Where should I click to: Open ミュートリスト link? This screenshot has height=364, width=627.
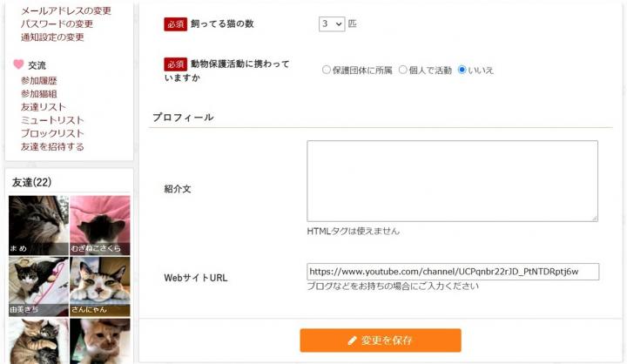(x=52, y=120)
